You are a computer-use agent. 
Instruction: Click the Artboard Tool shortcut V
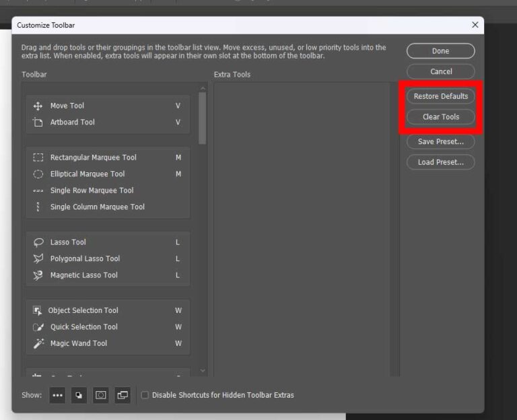coord(178,123)
